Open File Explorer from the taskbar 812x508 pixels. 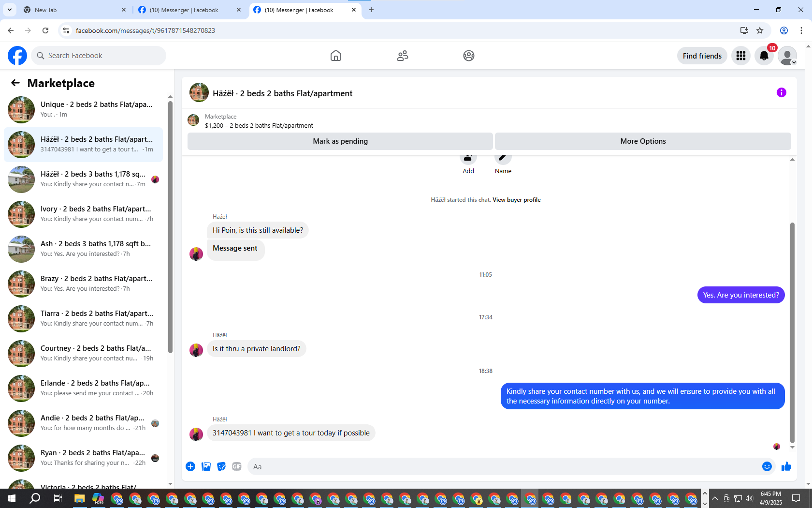(x=80, y=498)
